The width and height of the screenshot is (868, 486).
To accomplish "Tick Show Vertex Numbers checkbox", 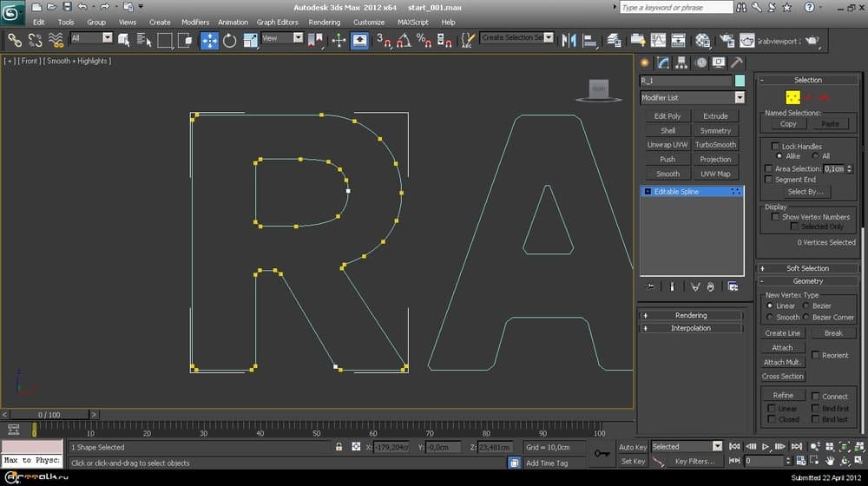I will pyautogui.click(x=776, y=217).
